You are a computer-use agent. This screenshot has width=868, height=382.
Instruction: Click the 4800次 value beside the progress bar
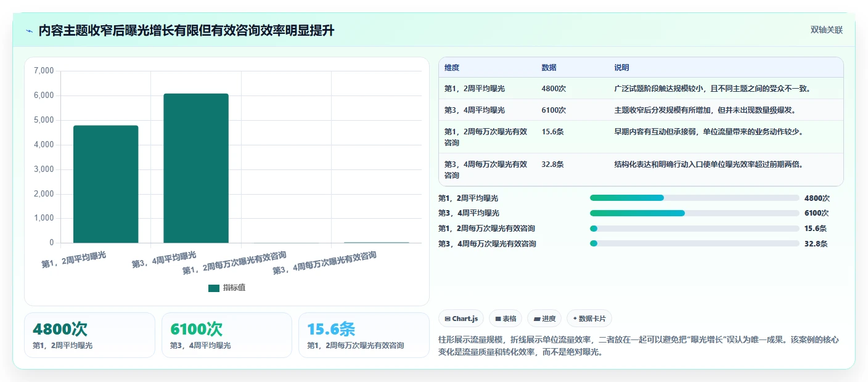[817, 198]
